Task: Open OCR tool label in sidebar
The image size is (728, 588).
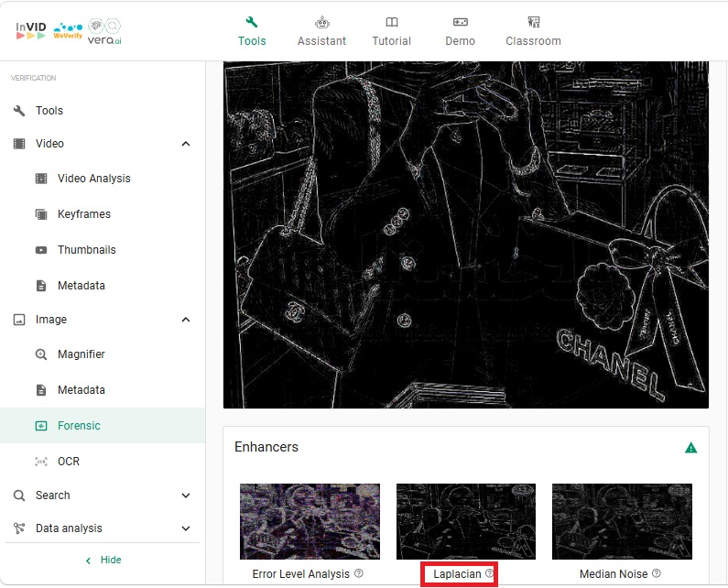Action: tap(69, 462)
